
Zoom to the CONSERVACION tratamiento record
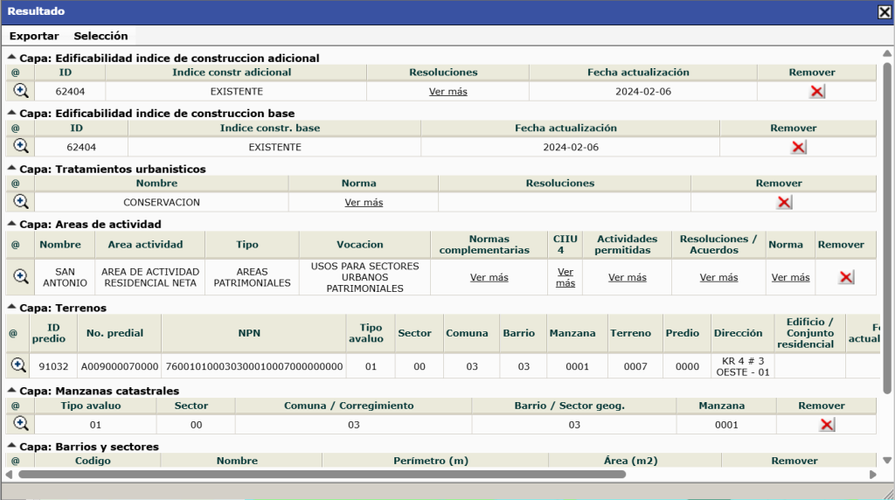coord(21,201)
